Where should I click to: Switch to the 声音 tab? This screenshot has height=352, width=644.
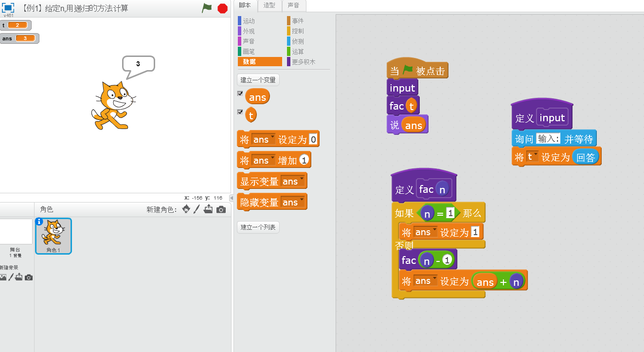[294, 5]
